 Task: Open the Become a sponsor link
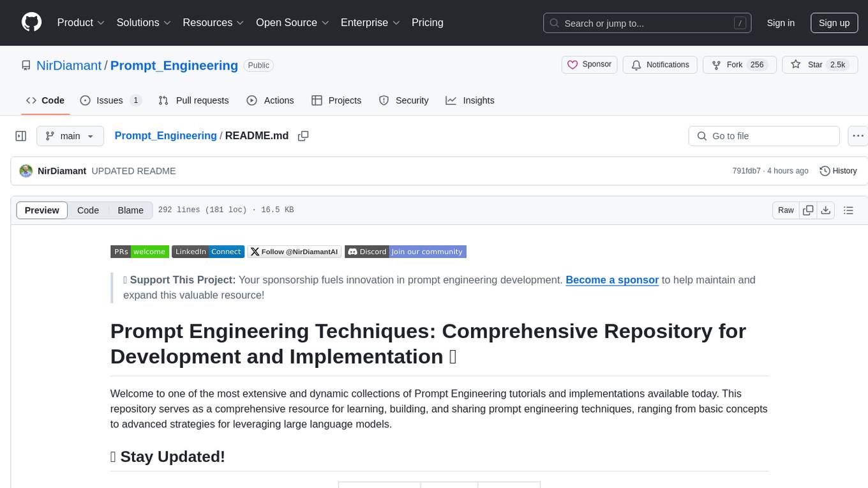point(612,280)
